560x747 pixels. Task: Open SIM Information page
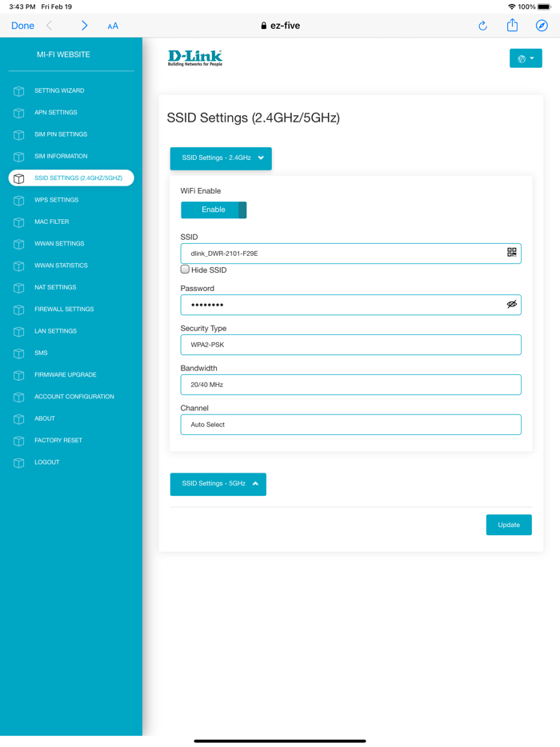point(61,156)
